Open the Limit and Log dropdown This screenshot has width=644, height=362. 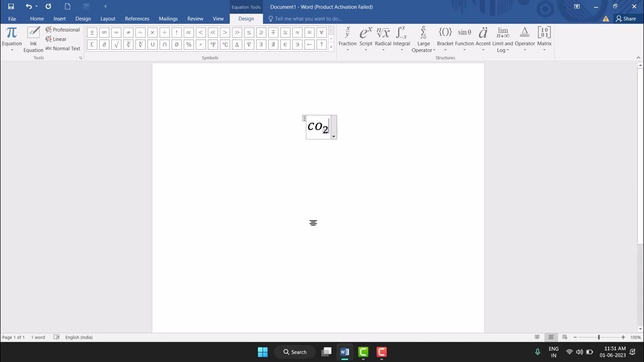click(x=503, y=39)
